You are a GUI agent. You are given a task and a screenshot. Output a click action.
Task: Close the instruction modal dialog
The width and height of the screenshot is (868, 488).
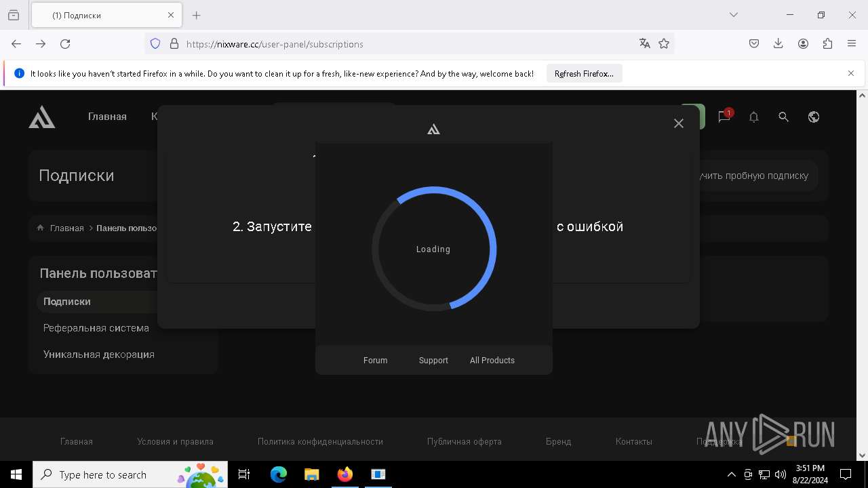679,123
